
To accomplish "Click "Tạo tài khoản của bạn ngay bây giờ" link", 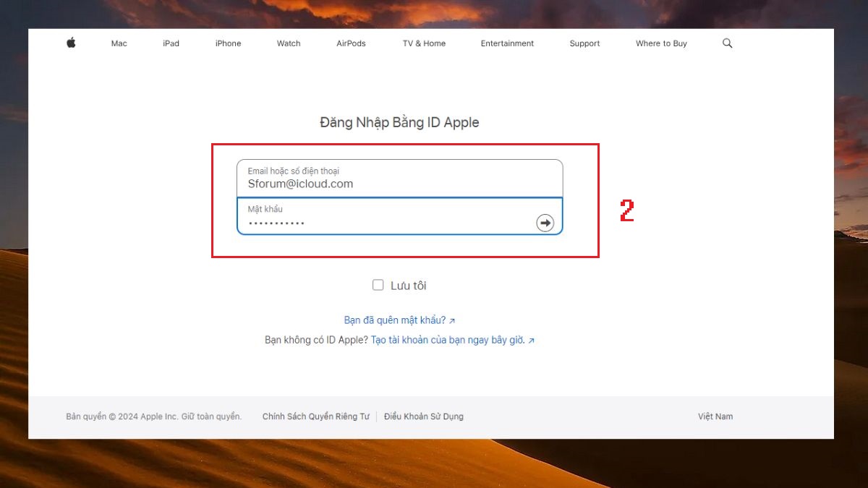I will click(x=453, y=340).
